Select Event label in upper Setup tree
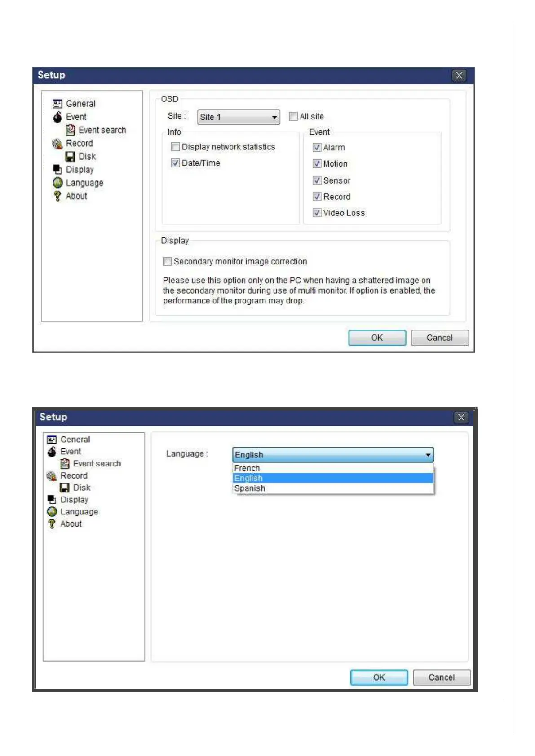Image resolution: width=535 pixels, height=756 pixels. click(76, 117)
